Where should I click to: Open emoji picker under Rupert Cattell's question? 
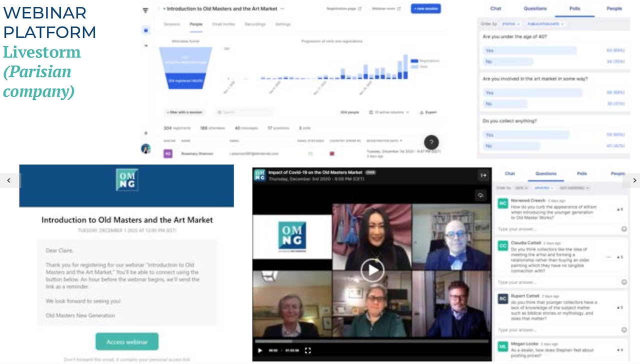click(624, 330)
